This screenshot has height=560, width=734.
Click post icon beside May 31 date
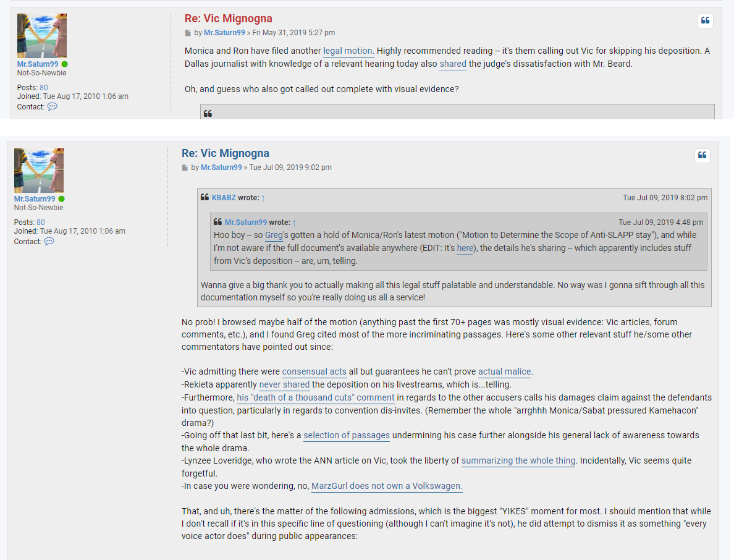(188, 33)
